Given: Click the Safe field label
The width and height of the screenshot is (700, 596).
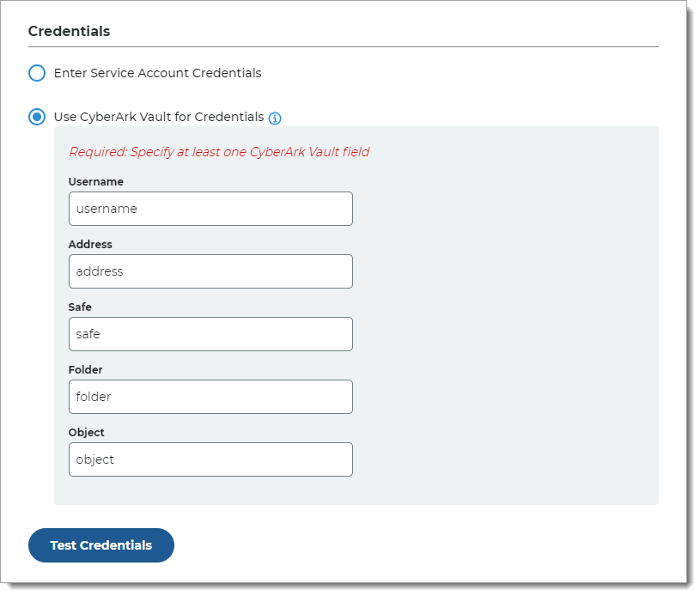Looking at the screenshot, I should 80,307.
